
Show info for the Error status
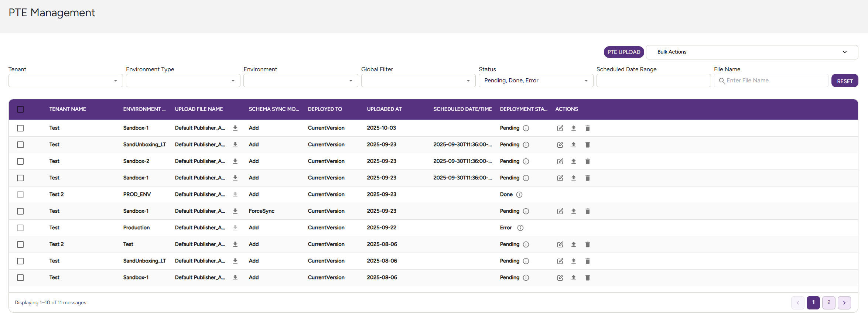pos(520,228)
